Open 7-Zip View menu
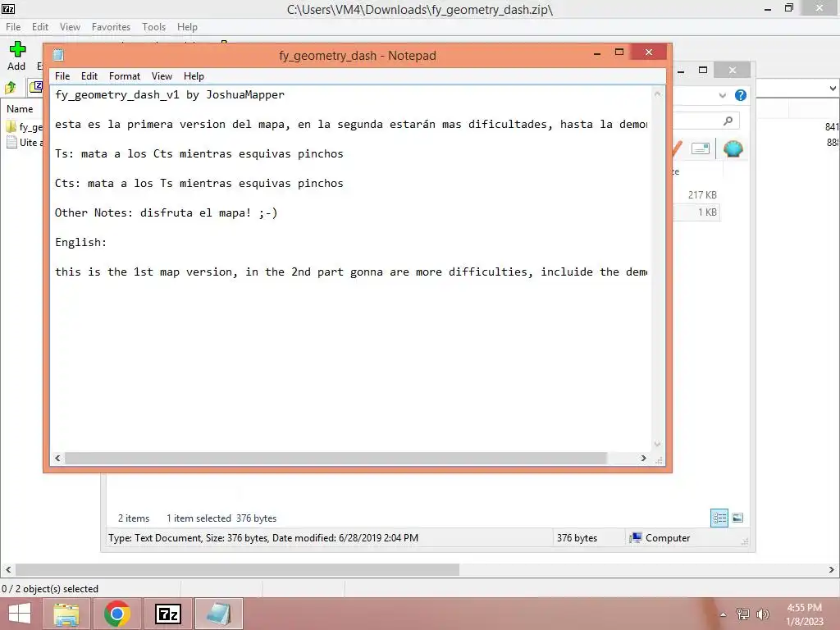The width and height of the screenshot is (840, 630). (x=70, y=27)
